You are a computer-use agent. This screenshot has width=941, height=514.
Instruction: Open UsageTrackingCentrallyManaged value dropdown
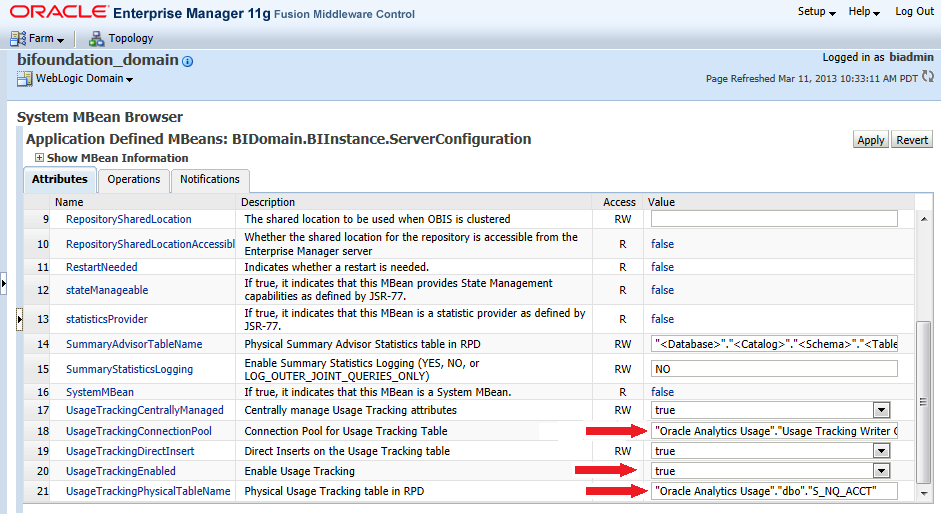[x=881, y=411]
